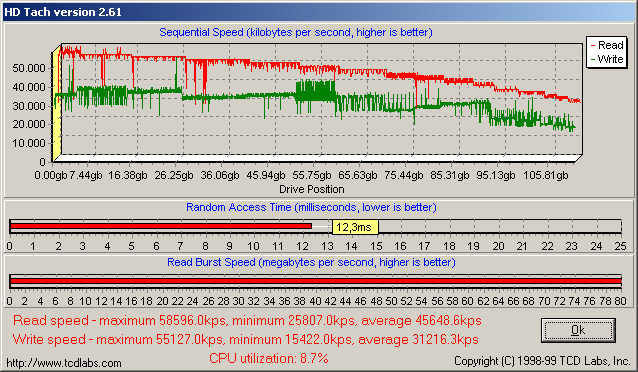Click the yellow bar at chart's left edge
The width and height of the screenshot is (638, 372).
click(x=57, y=104)
